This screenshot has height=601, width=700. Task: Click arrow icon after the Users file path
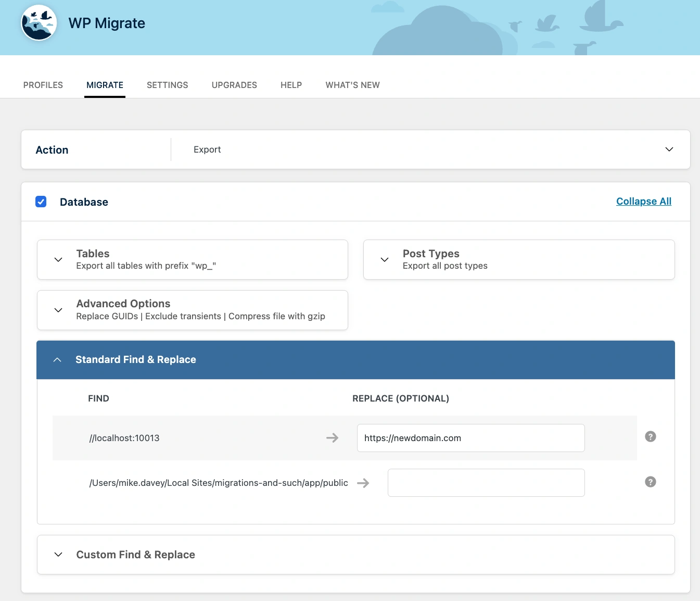tap(363, 483)
